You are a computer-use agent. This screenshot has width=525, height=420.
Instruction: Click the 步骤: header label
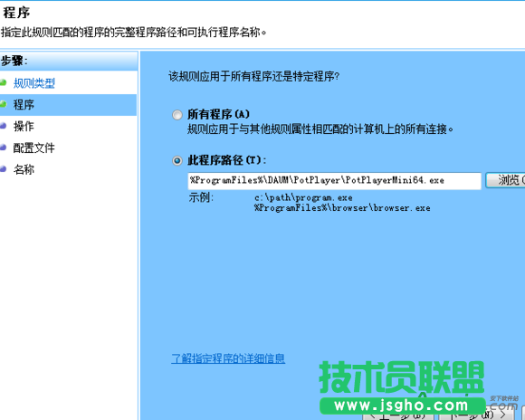(14, 61)
